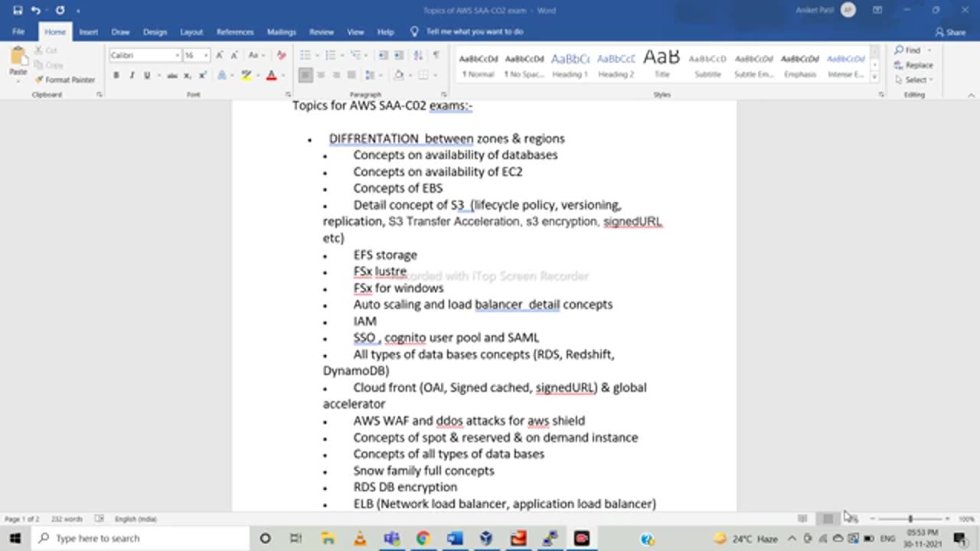980x551 pixels.
Task: Click the Replace tool in Editing group
Action: click(x=913, y=65)
